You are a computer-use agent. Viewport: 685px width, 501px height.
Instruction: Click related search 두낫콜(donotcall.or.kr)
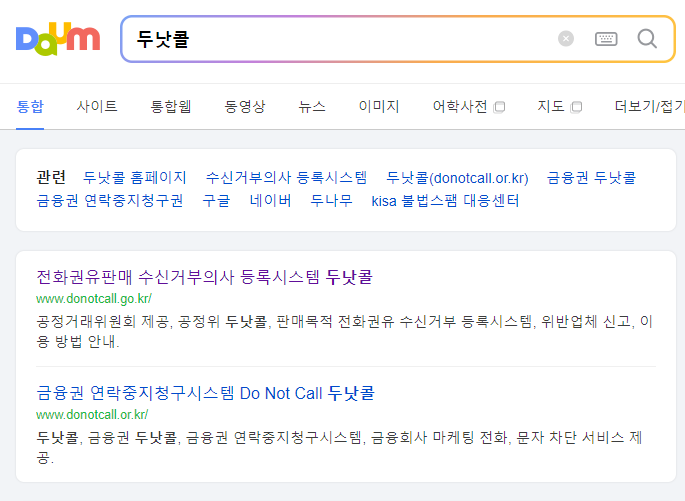(x=457, y=178)
